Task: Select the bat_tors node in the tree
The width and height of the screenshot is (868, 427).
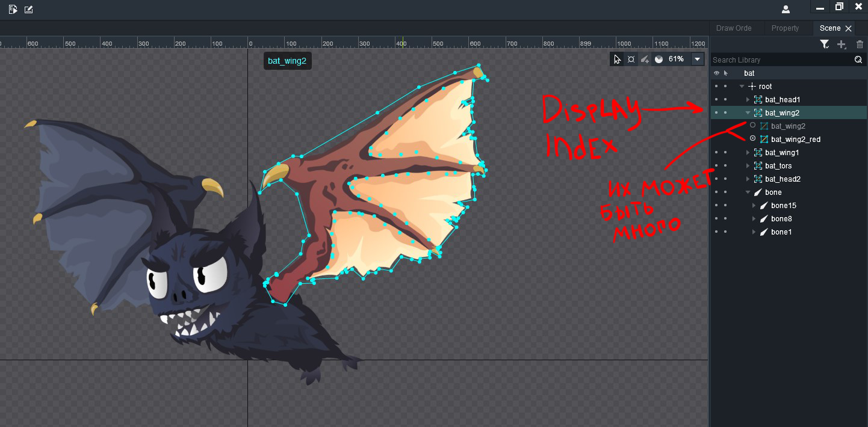Action: pyautogui.click(x=780, y=165)
